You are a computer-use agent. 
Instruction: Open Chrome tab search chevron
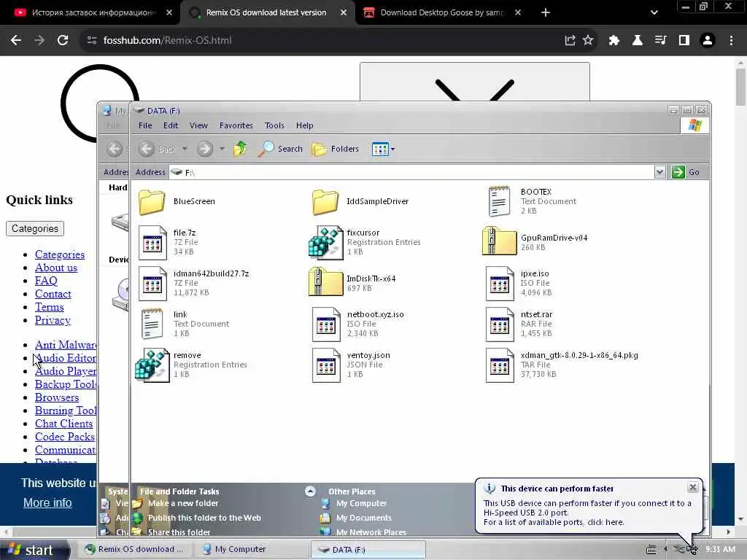click(654, 12)
